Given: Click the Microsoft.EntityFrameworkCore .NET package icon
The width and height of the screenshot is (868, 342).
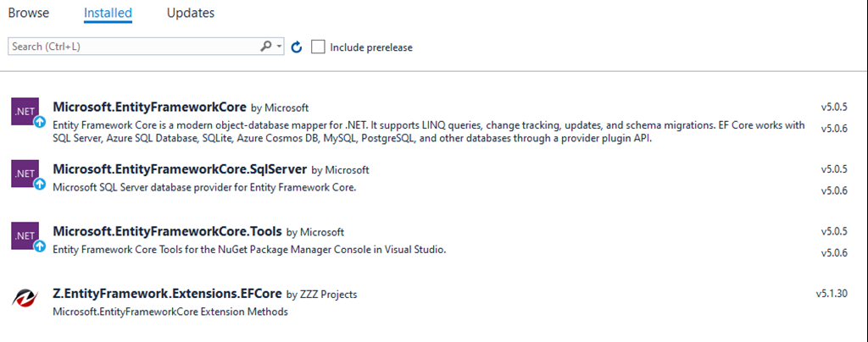Looking at the screenshot, I should pos(25,111).
